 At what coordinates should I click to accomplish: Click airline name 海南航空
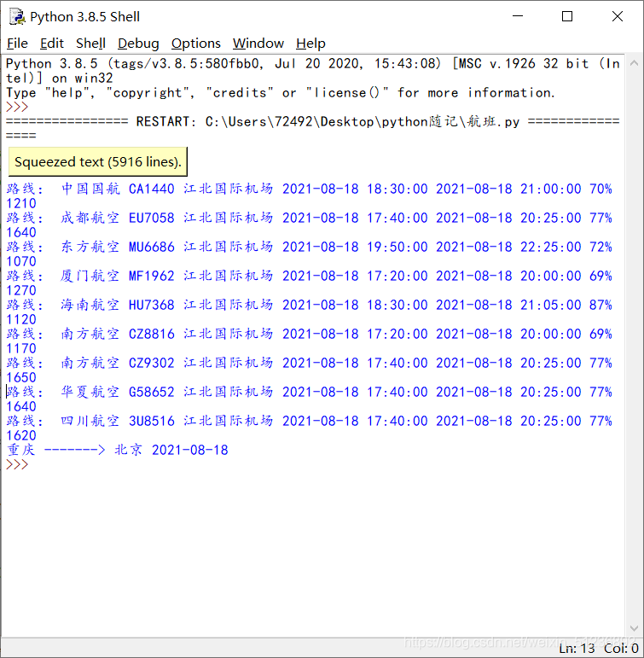click(90, 305)
